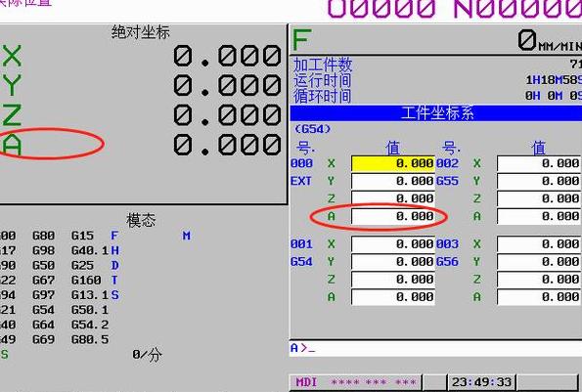Image resolution: width=582 pixels, height=392 pixels.
Task: Click modal code G50
Action: click(x=44, y=266)
